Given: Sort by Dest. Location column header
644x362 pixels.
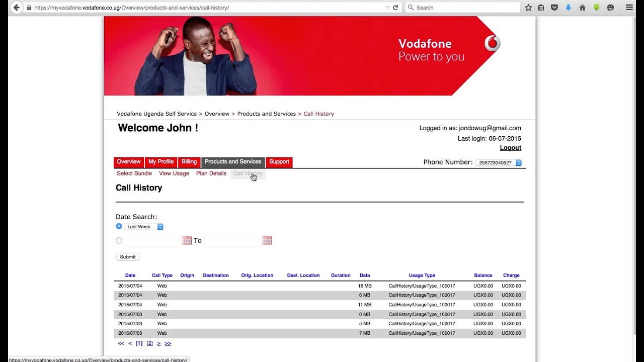Looking at the screenshot, I should [303, 276].
